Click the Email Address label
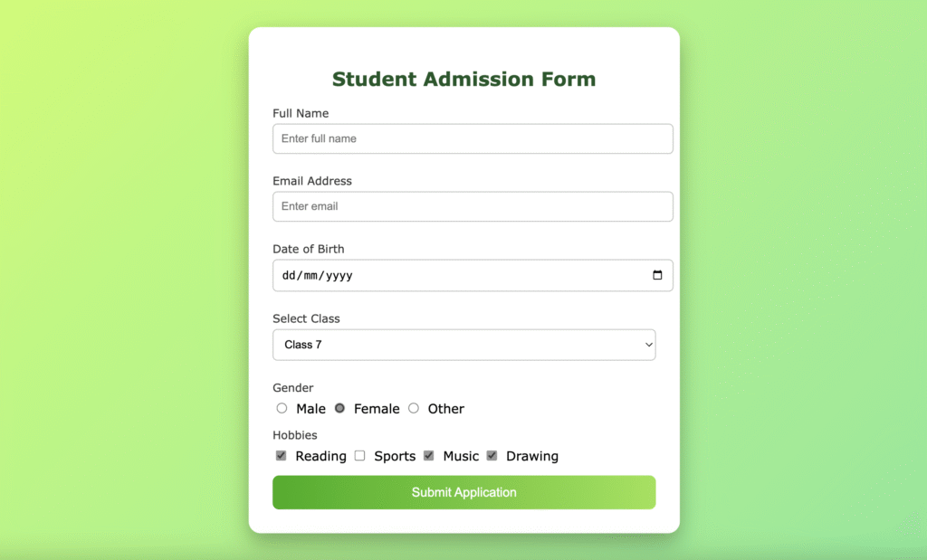Image resolution: width=927 pixels, height=560 pixels. tap(312, 181)
